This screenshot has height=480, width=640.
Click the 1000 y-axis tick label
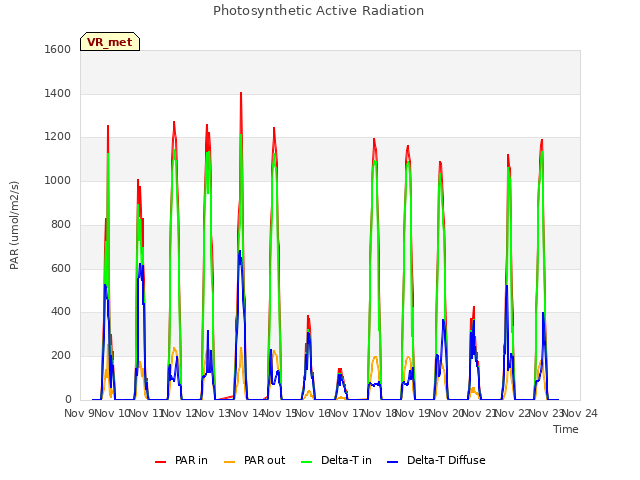point(58,180)
